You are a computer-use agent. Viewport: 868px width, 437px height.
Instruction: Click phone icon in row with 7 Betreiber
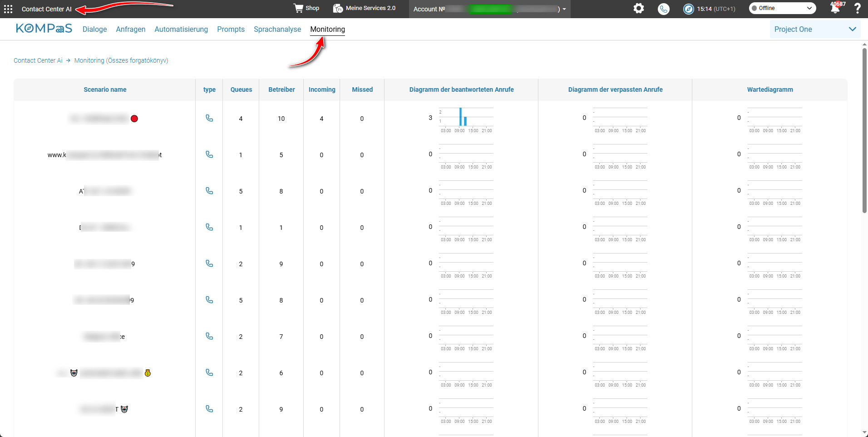pos(209,336)
